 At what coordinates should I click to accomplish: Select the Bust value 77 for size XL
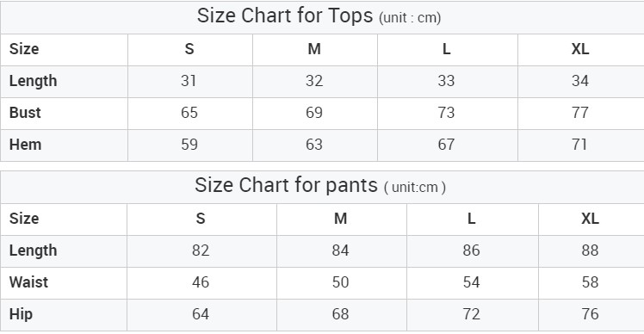point(580,113)
